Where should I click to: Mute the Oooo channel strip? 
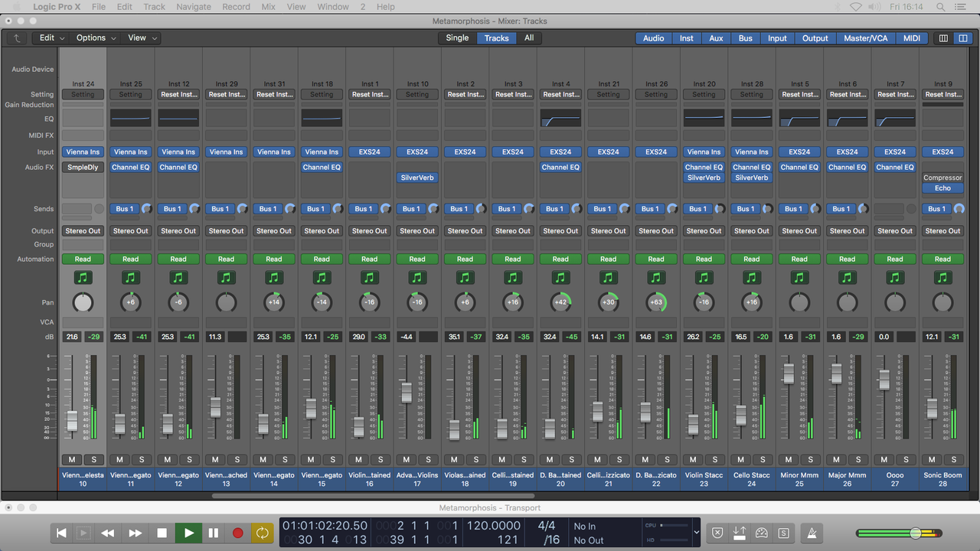pos(885,459)
